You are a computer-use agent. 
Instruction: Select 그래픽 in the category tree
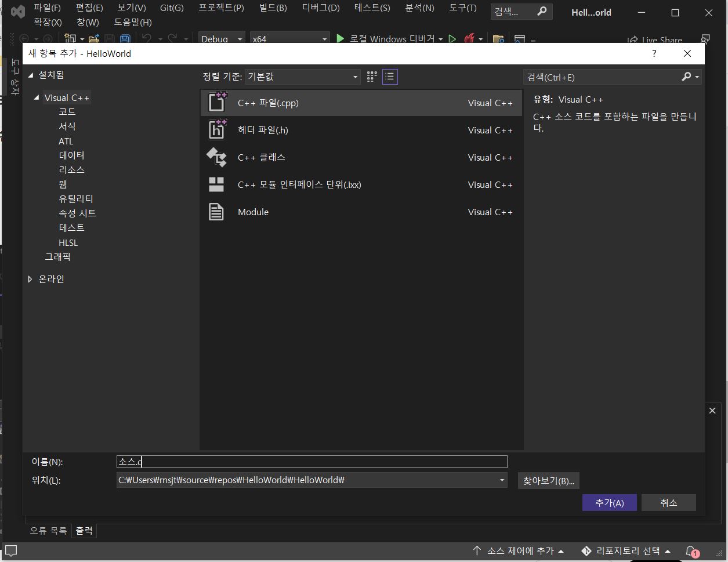tap(58, 256)
